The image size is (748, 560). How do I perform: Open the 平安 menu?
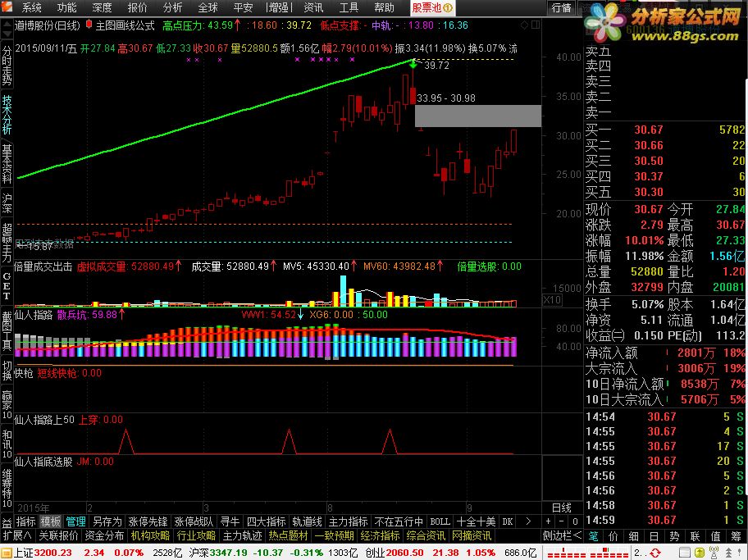tap(244, 7)
